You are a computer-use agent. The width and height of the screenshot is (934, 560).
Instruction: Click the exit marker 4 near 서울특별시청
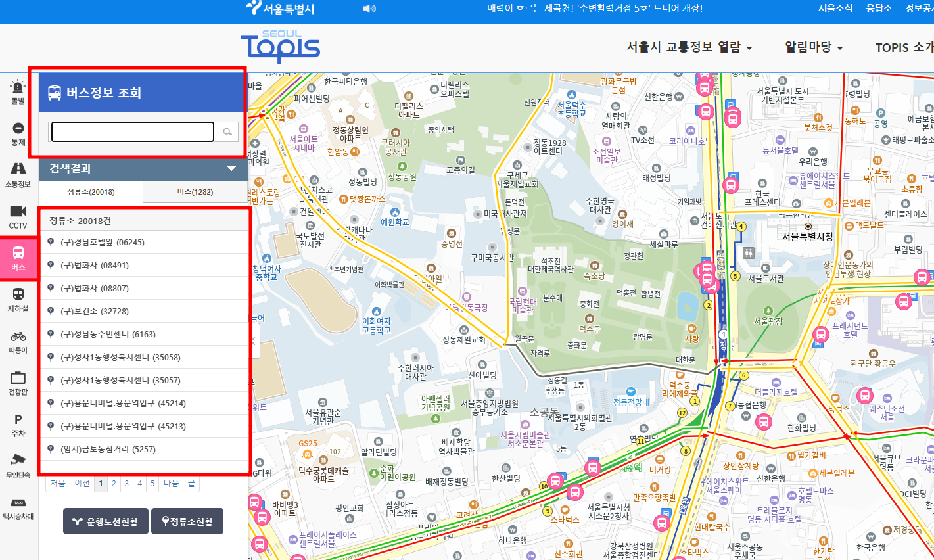coord(741,227)
